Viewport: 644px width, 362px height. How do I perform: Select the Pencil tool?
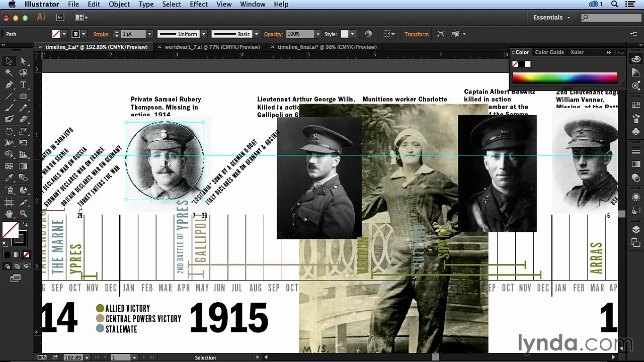23,108
